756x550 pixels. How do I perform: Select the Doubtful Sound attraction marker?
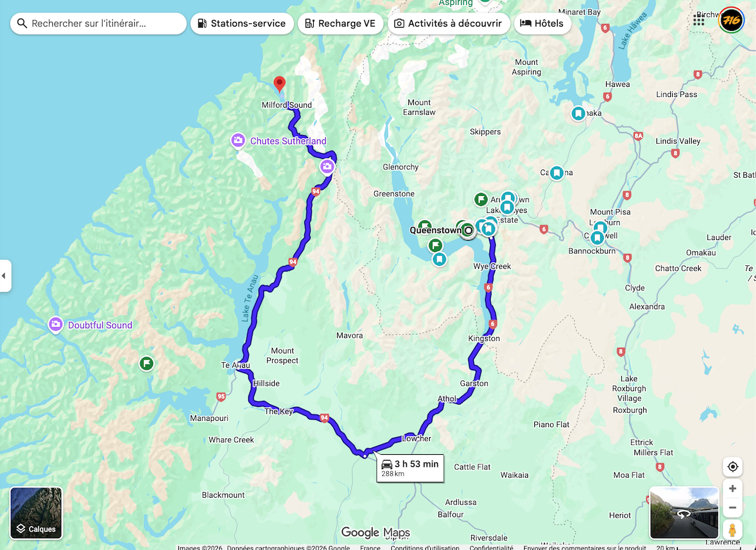(x=56, y=324)
